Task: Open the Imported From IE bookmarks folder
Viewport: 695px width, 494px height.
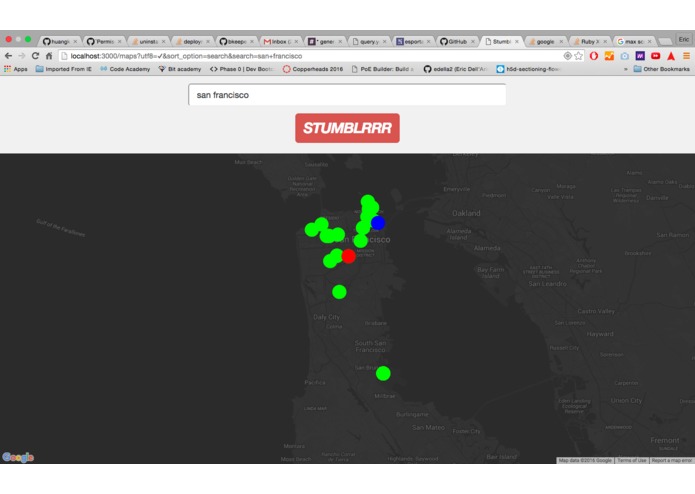Action: (x=63, y=69)
